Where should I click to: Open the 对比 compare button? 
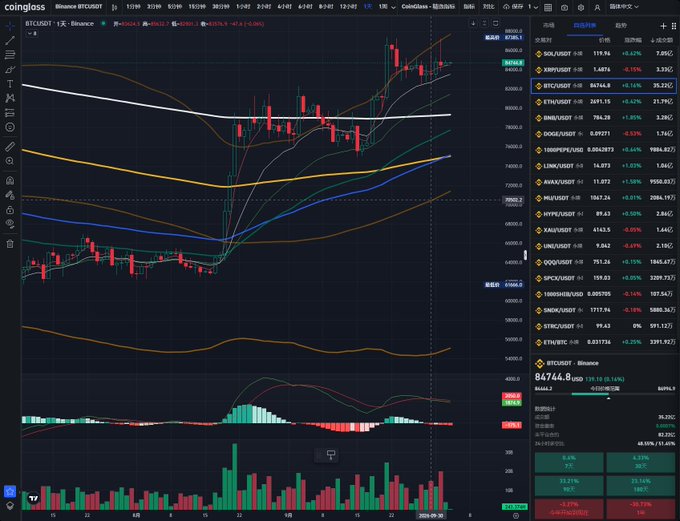click(488, 7)
